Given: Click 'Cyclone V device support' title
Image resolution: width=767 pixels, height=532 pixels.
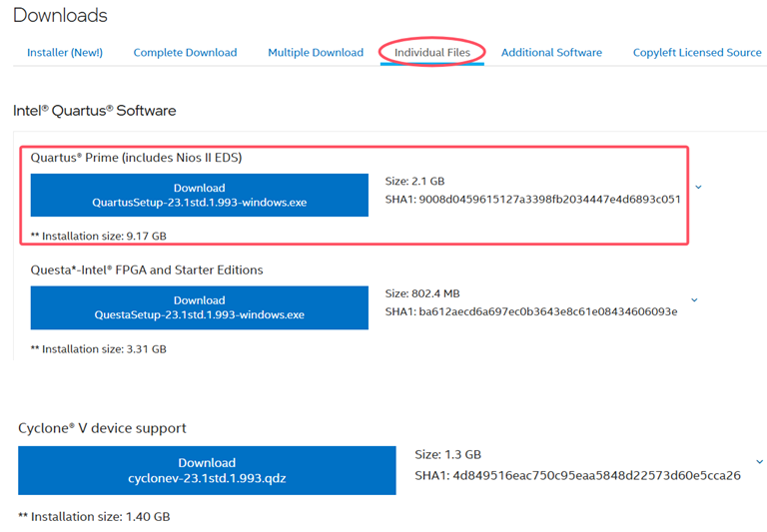Looking at the screenshot, I should tap(102, 428).
